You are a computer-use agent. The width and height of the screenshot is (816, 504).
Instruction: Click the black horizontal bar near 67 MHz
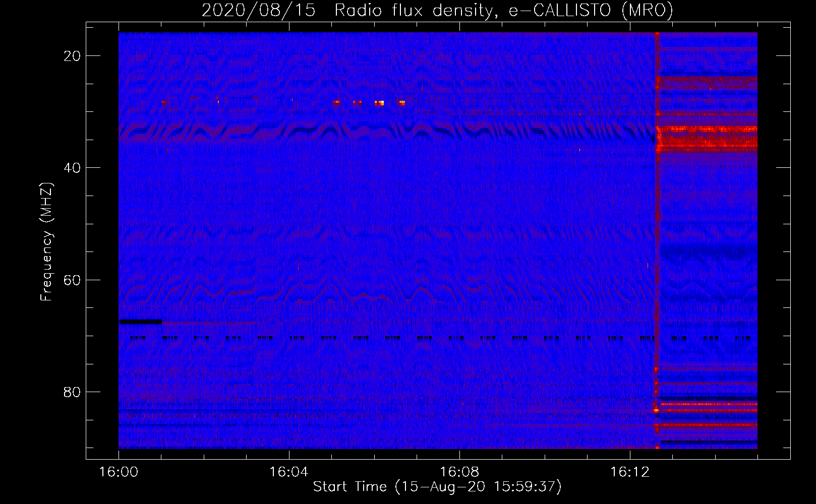[141, 321]
